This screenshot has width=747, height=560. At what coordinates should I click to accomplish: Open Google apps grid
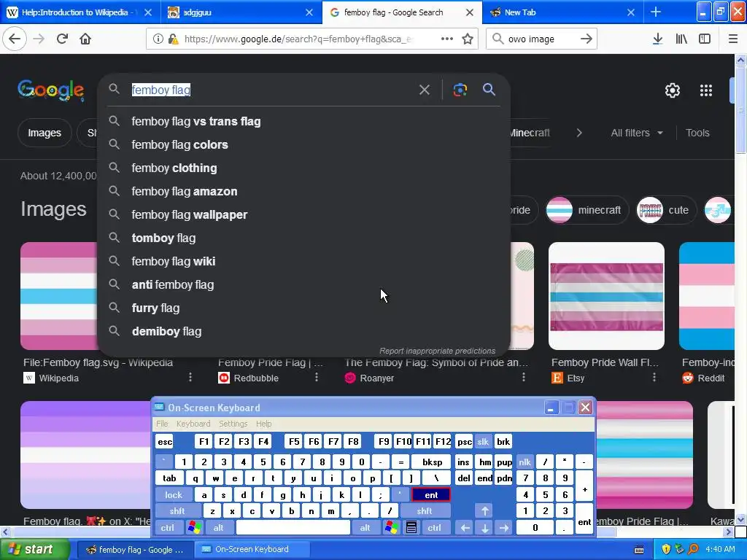[x=705, y=90]
